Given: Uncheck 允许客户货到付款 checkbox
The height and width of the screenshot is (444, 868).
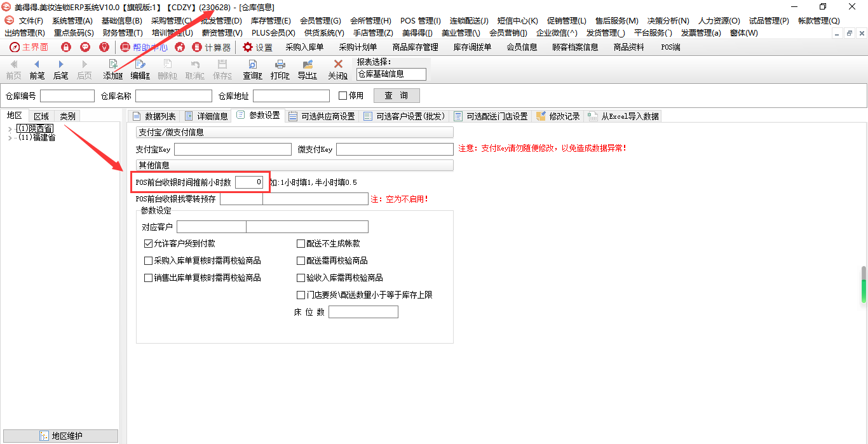Looking at the screenshot, I should click(149, 243).
